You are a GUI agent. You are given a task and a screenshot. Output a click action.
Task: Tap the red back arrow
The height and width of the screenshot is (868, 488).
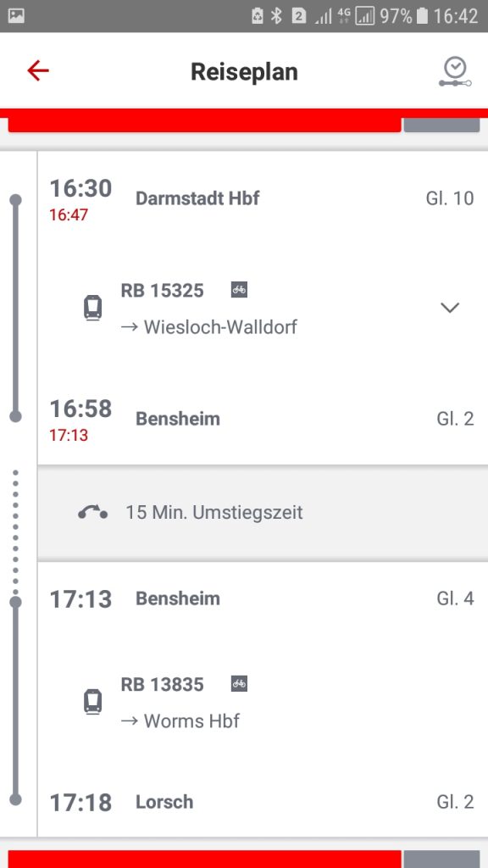tap(37, 71)
